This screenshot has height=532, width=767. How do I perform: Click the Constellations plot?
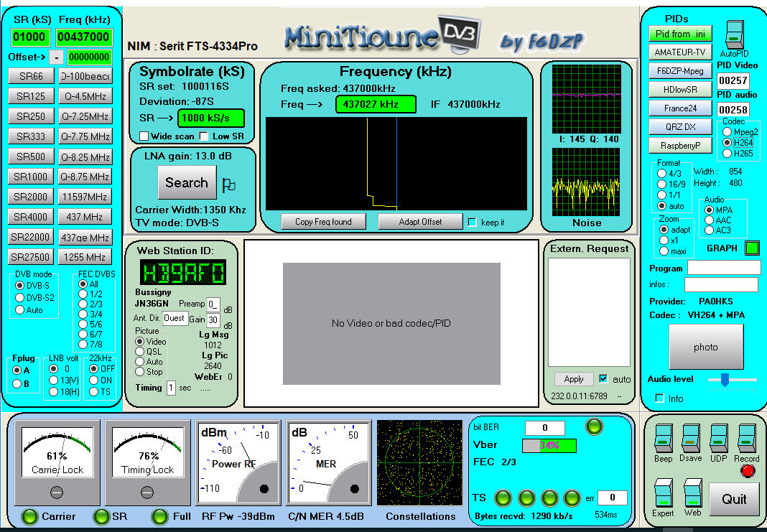pos(419,462)
